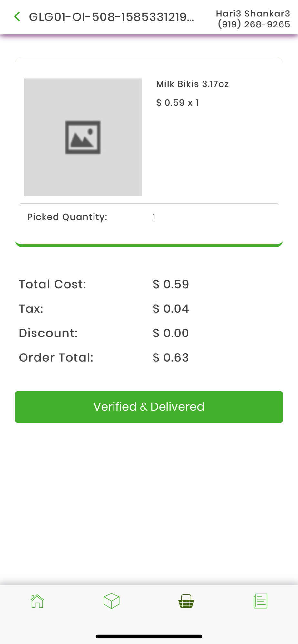Open the package box tab icon

click(x=112, y=601)
